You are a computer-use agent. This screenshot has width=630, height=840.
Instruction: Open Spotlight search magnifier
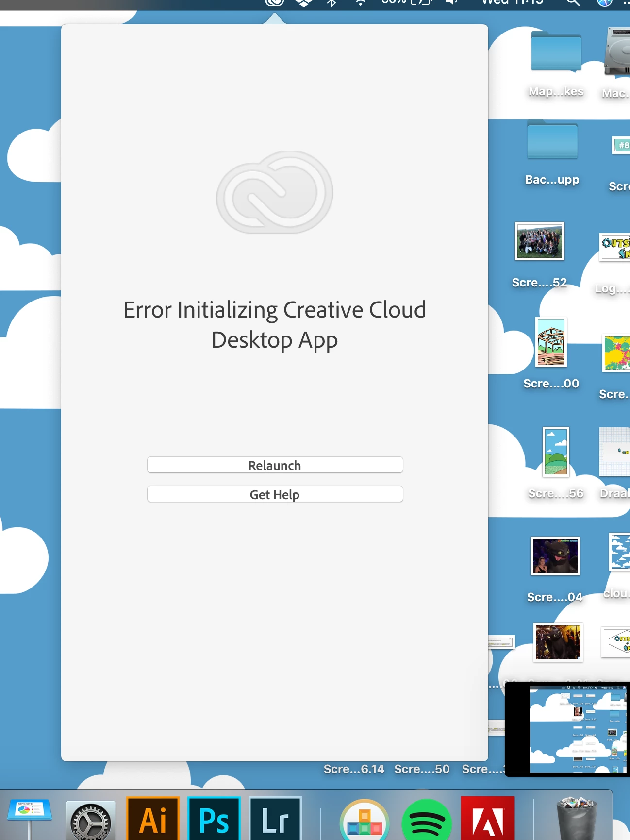pos(573,2)
